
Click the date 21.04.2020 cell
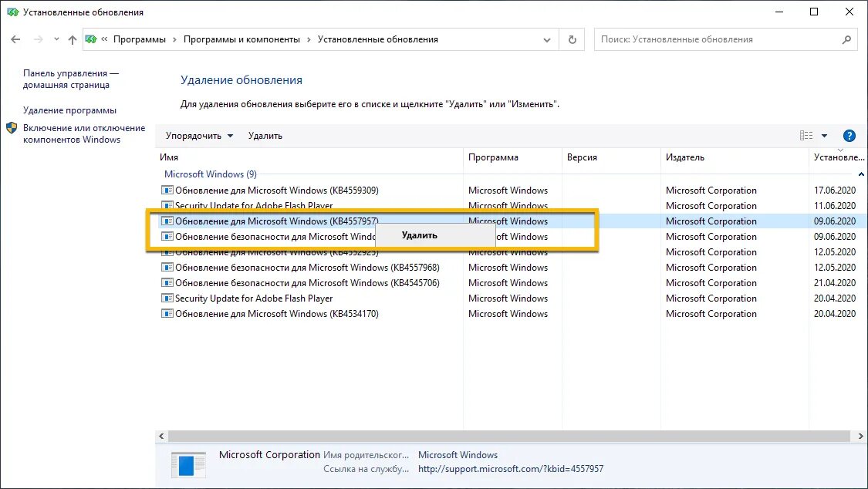pos(835,283)
